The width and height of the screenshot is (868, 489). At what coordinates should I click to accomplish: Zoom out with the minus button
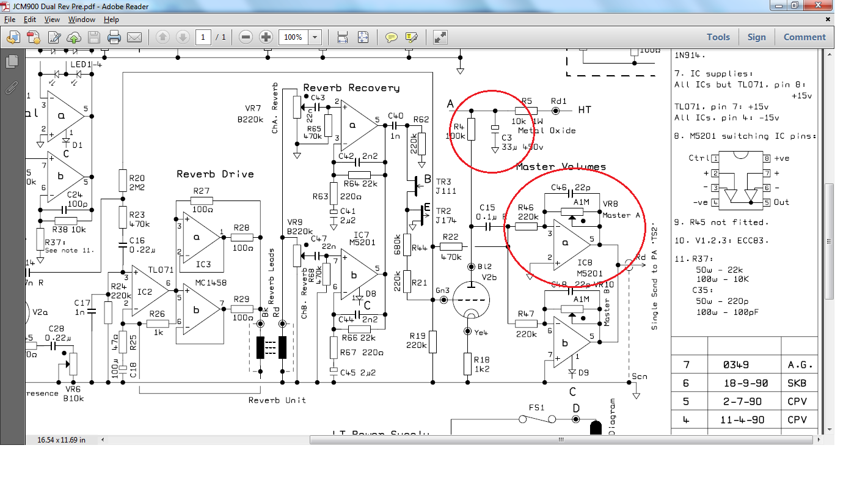pos(246,37)
